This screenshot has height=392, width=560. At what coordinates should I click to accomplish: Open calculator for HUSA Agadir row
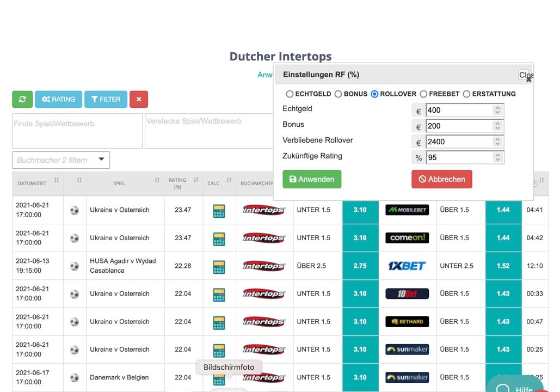pos(219,267)
